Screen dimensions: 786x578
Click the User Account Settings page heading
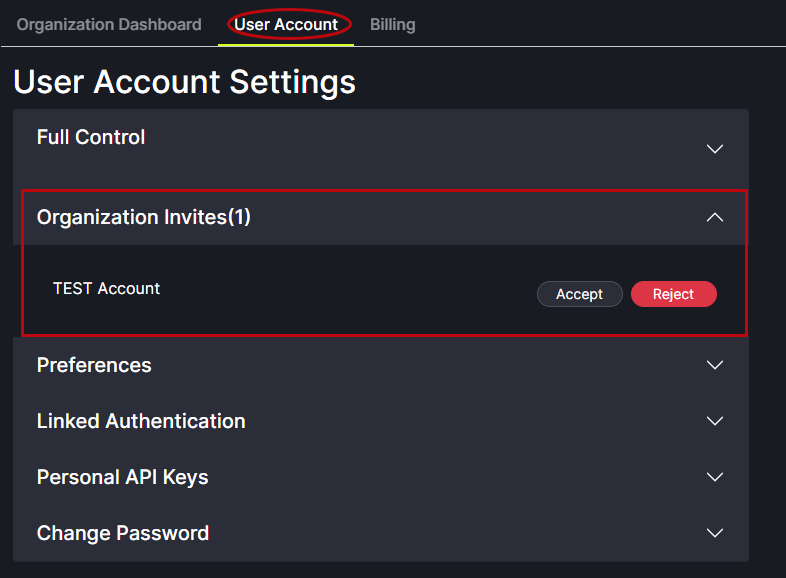click(x=184, y=81)
